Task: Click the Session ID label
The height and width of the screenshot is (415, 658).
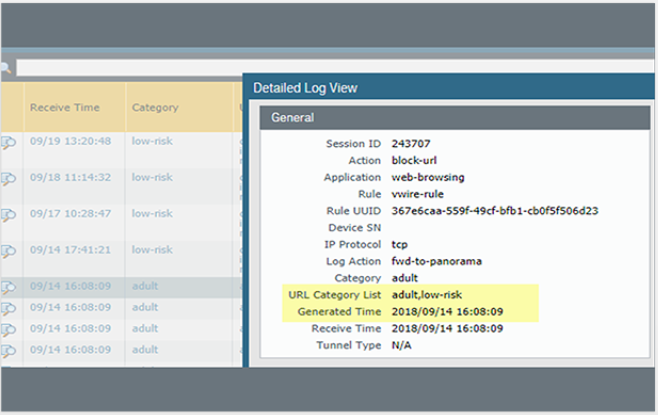Action: [x=353, y=144]
